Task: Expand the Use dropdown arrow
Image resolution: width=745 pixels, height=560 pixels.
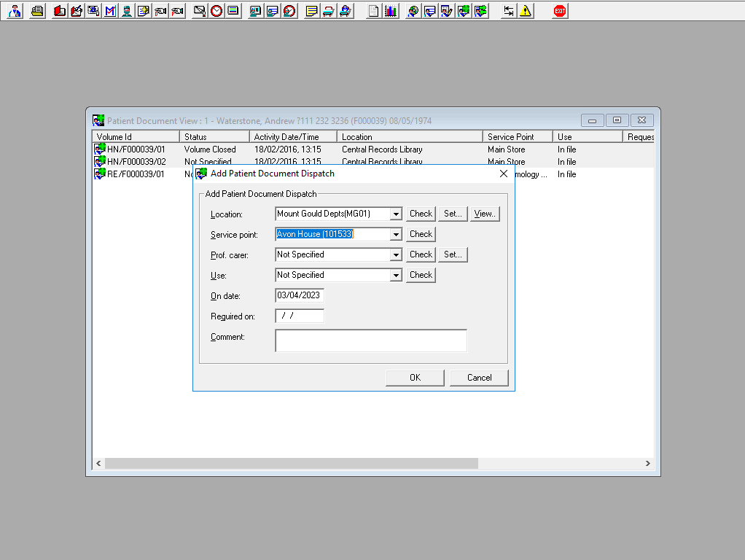Action: pyautogui.click(x=396, y=275)
